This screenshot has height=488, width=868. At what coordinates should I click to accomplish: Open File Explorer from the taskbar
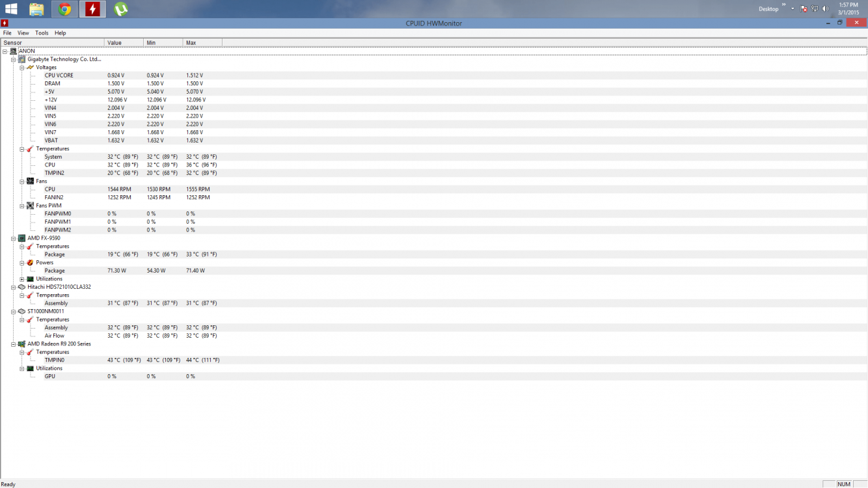(x=36, y=9)
